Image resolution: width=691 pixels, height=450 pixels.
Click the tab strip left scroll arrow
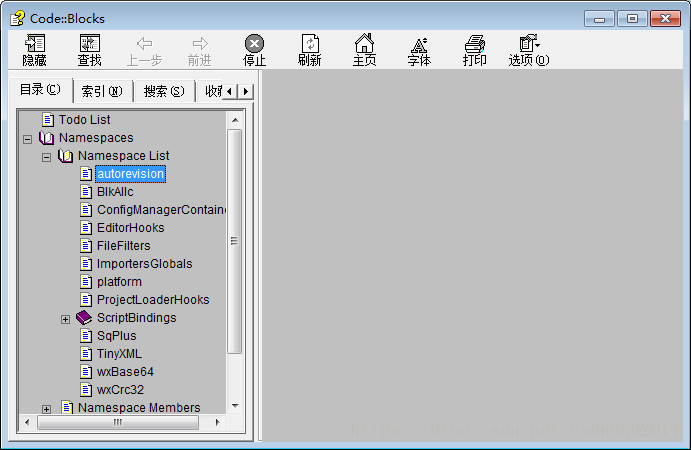229,91
